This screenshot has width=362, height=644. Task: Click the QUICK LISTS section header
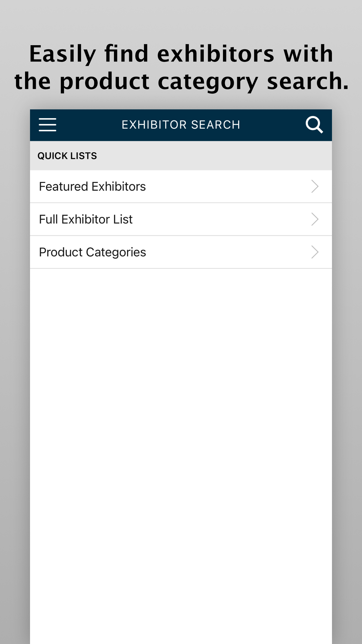point(67,156)
